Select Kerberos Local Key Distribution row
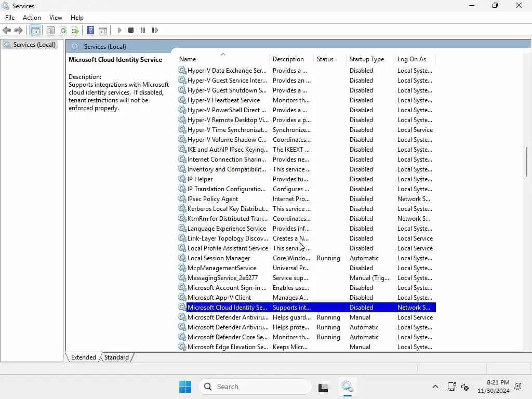532x399 pixels. 307,209
